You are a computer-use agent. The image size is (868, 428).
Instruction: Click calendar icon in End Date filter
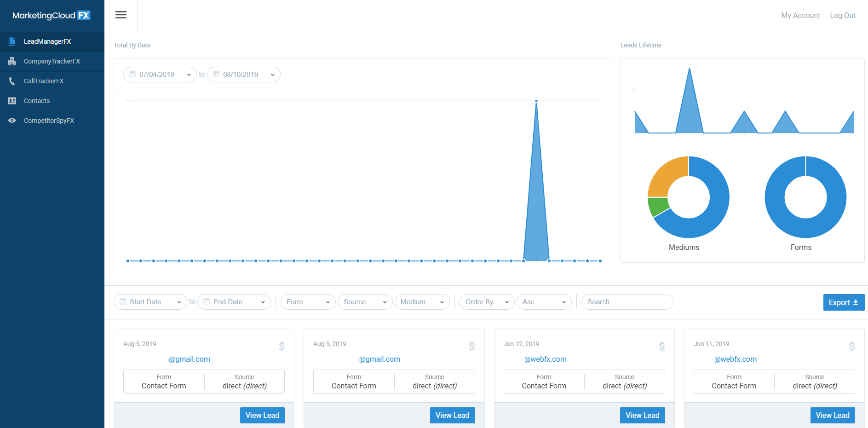[207, 301]
